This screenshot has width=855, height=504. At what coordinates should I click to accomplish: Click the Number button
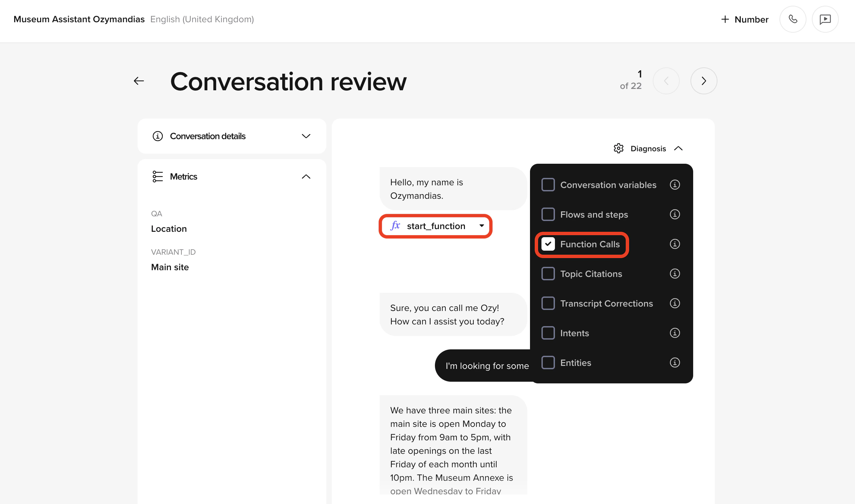[744, 19]
